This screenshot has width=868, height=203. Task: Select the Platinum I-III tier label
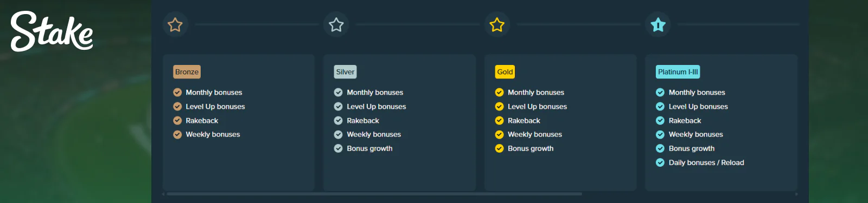(x=678, y=72)
